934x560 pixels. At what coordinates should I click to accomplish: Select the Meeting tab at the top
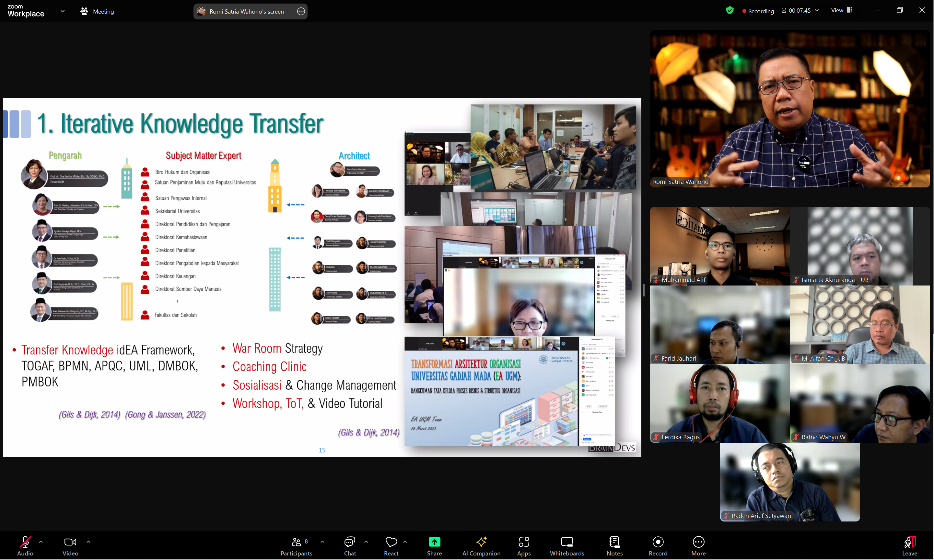pyautogui.click(x=97, y=11)
